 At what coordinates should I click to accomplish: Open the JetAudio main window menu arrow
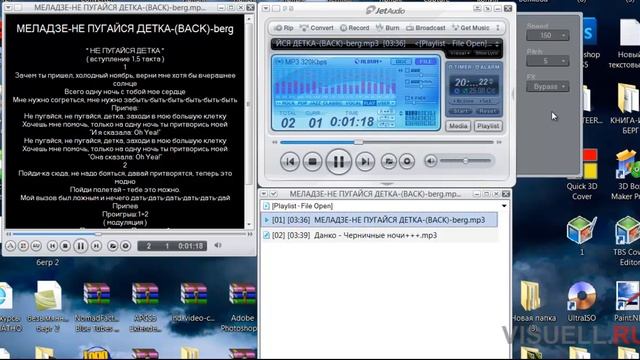[x=266, y=9]
